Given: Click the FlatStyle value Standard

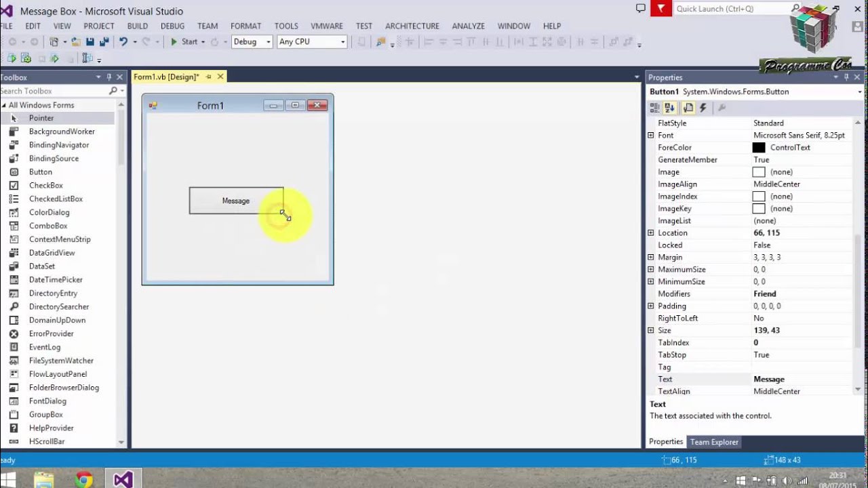Looking at the screenshot, I should point(768,123).
